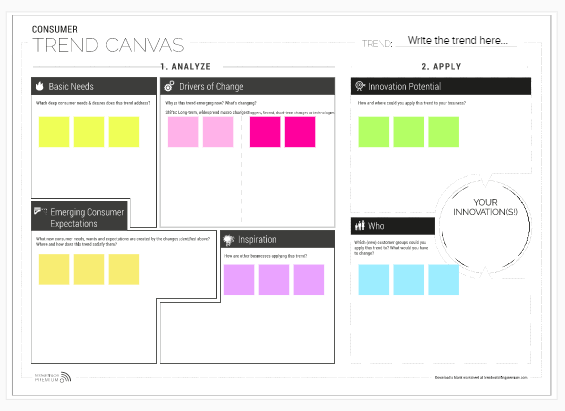This screenshot has height=411, width=565.
Task: Select the second magenta sticky note
Action: point(300,132)
